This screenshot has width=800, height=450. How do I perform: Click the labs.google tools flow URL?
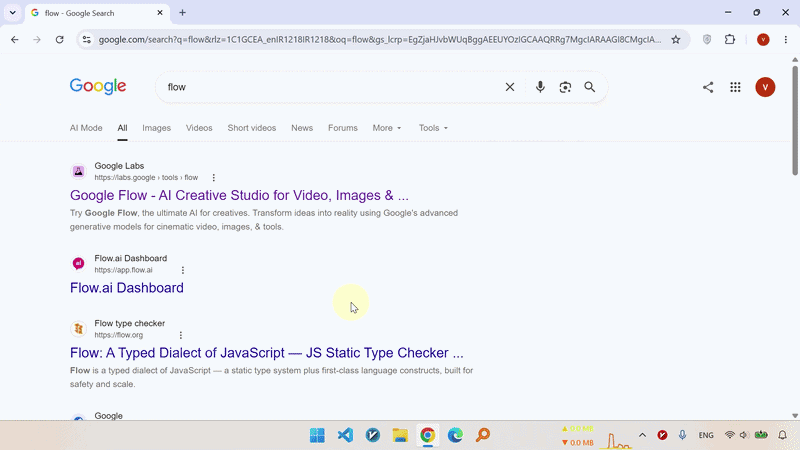tap(146, 178)
